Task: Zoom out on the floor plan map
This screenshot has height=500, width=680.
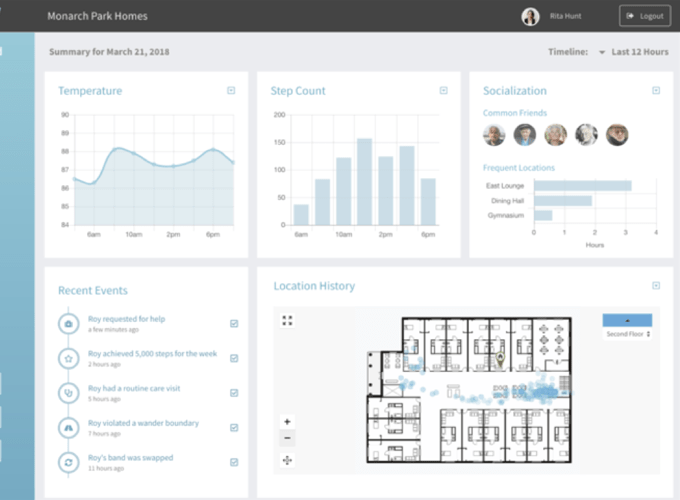Action: 288,438
